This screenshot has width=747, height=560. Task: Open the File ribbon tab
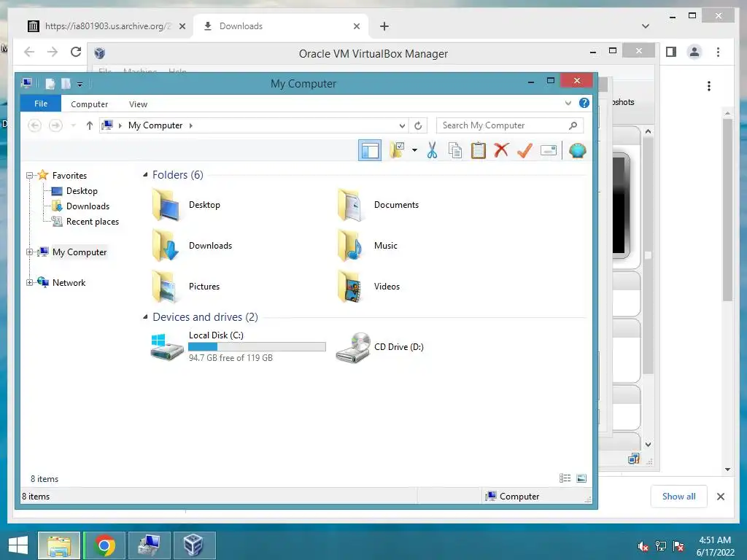pyautogui.click(x=41, y=104)
